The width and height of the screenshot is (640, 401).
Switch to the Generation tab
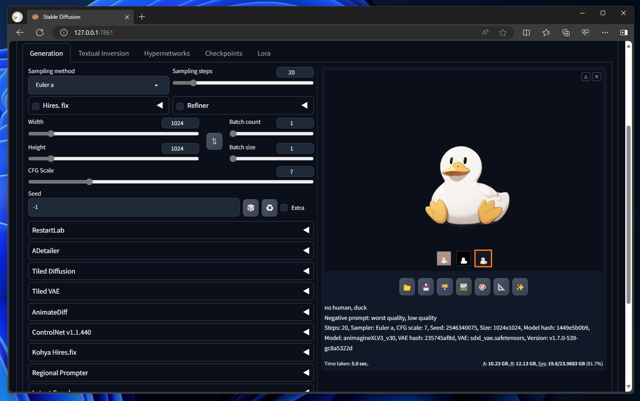(46, 53)
